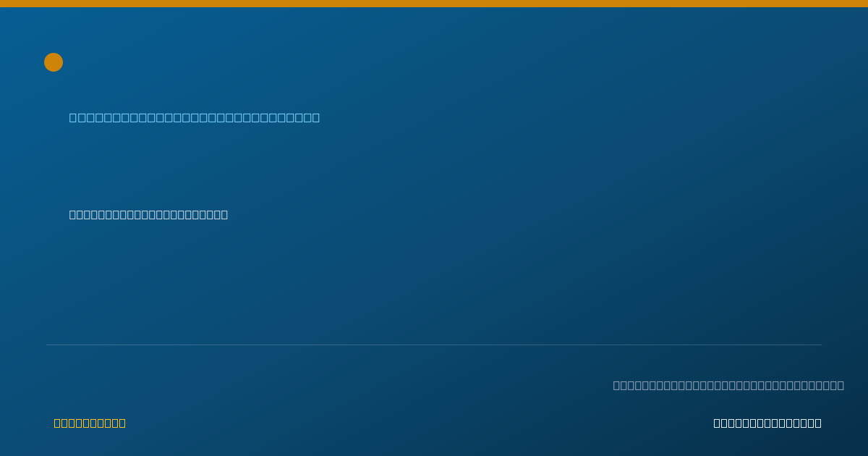Select the light blue heading text line

(195, 117)
